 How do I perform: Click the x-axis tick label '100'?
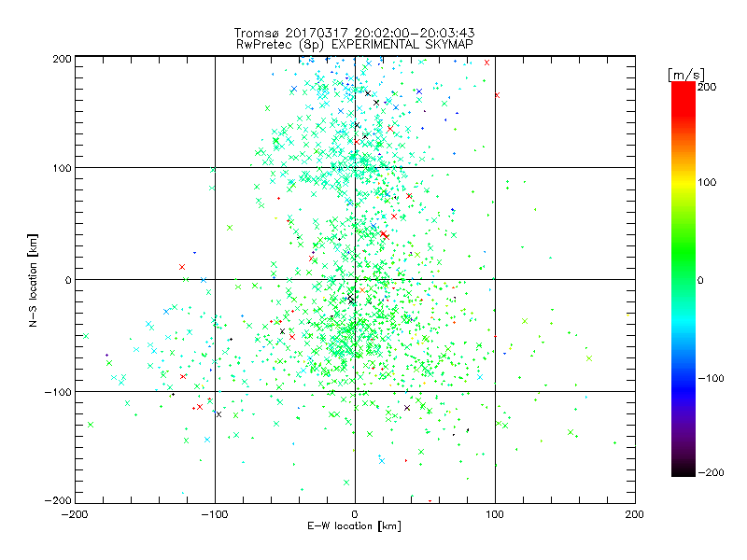tap(495, 514)
